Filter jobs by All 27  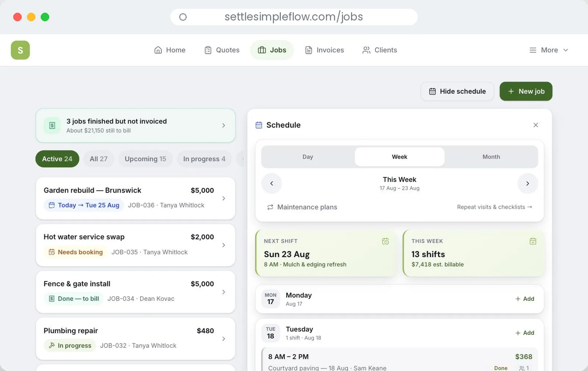[98, 159]
